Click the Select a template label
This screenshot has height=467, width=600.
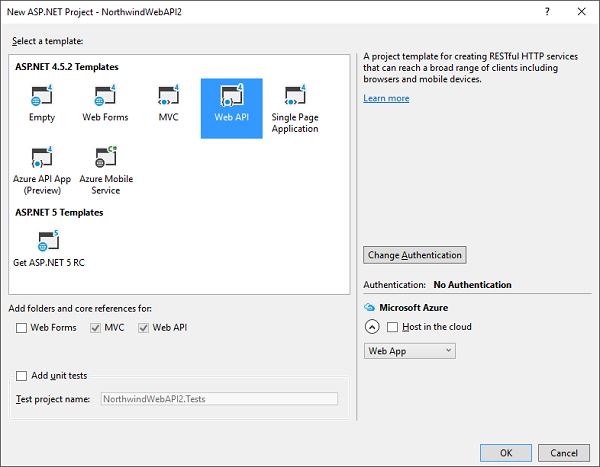click(47, 41)
